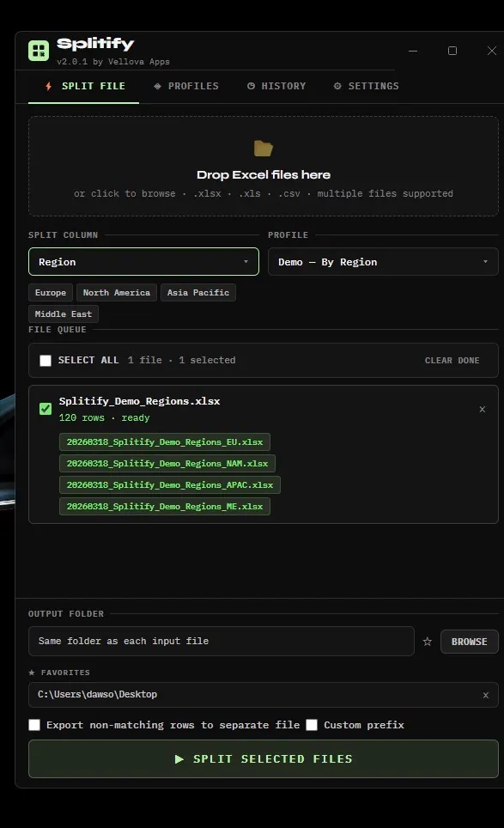Viewport: 504px width, 828px height.
Task: Uncheck the Splitify_Demo_Regions.xlsx file checkbox
Action: (46, 409)
